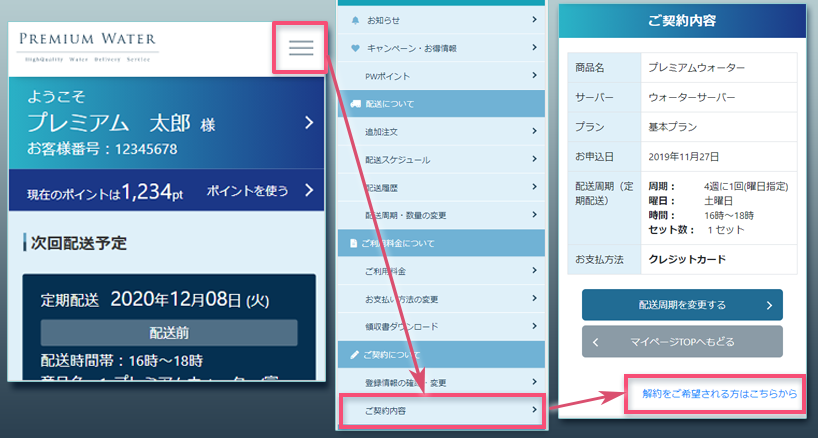Click the 現在のポイントは1,234pt text
Screen dimensions: 818x438
pyautogui.click(x=105, y=193)
